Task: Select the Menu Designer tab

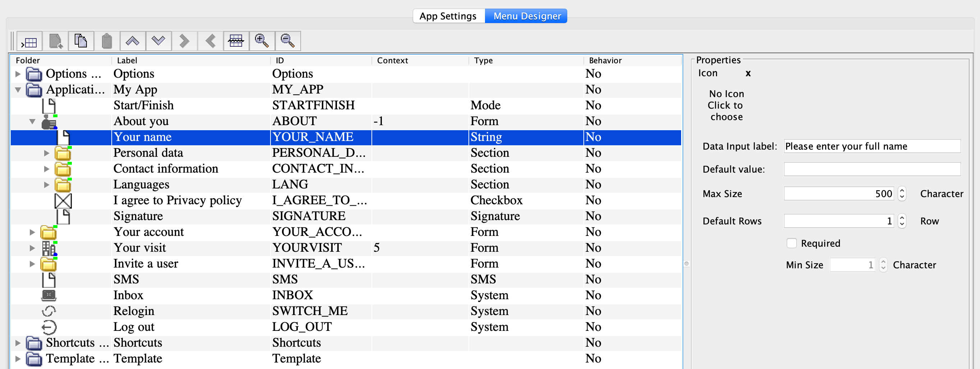Action: [527, 16]
